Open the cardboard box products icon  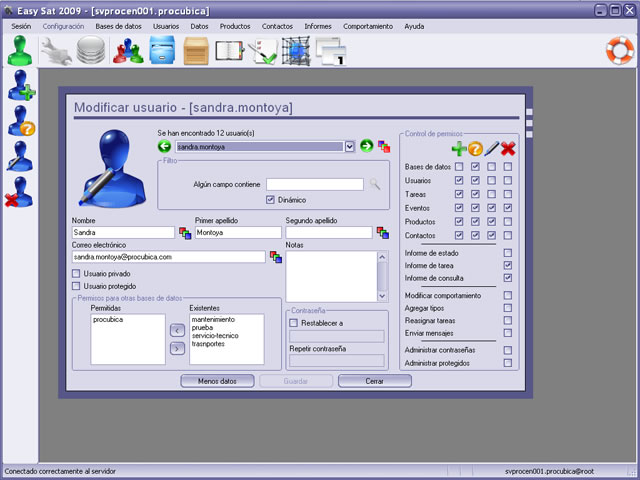tap(196, 51)
